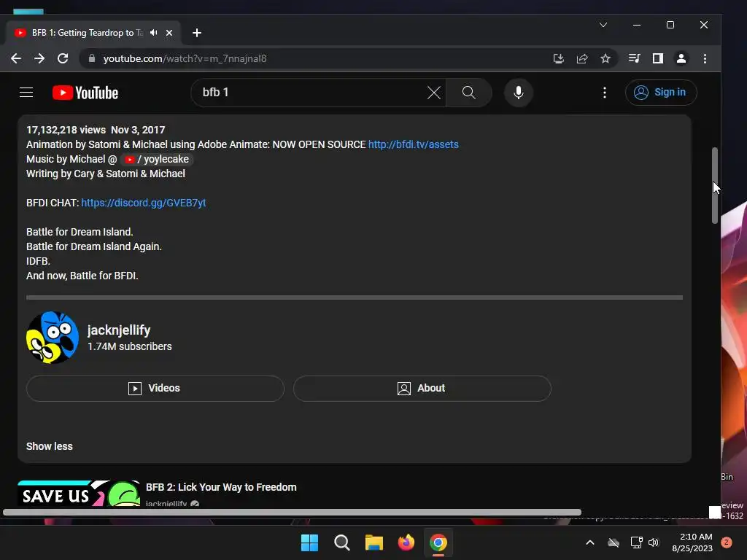Open YouTube settings three-dot menu
Image resolution: width=747 pixels, height=560 pixels.
pyautogui.click(x=605, y=93)
